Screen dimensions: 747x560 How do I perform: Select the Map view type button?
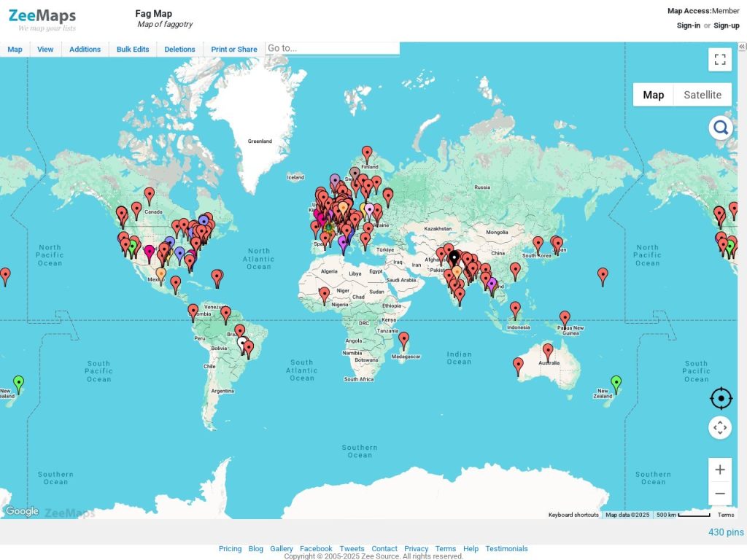tap(653, 95)
